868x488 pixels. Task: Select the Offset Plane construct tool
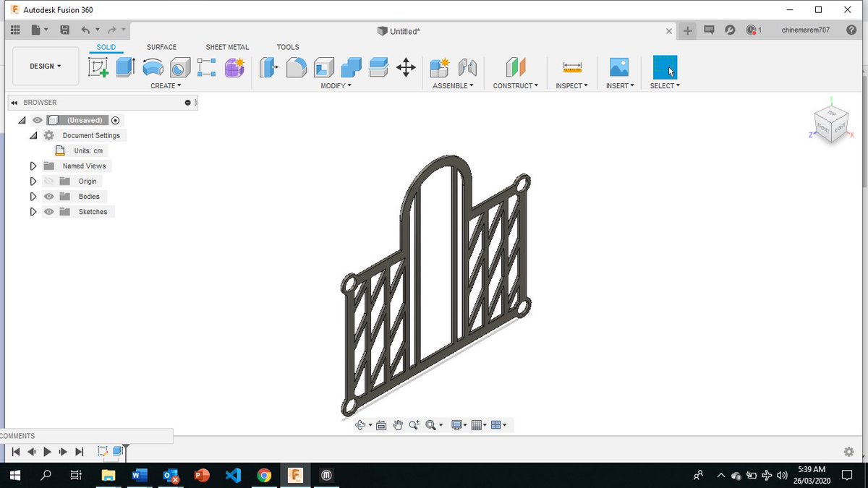516,67
